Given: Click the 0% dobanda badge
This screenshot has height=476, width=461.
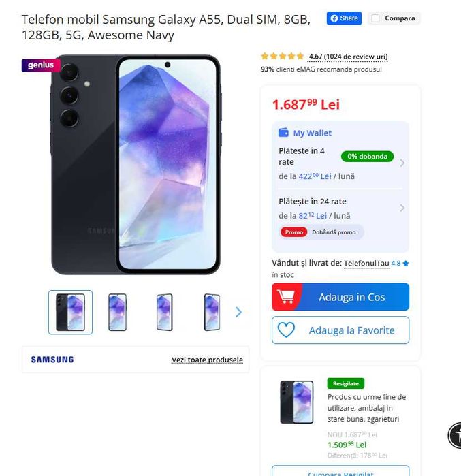Looking at the screenshot, I should [x=367, y=157].
